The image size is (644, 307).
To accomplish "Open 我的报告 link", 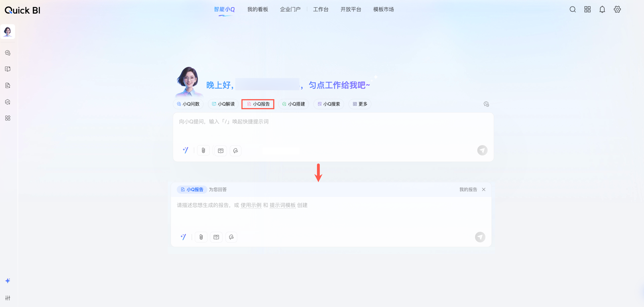I will click(468, 189).
